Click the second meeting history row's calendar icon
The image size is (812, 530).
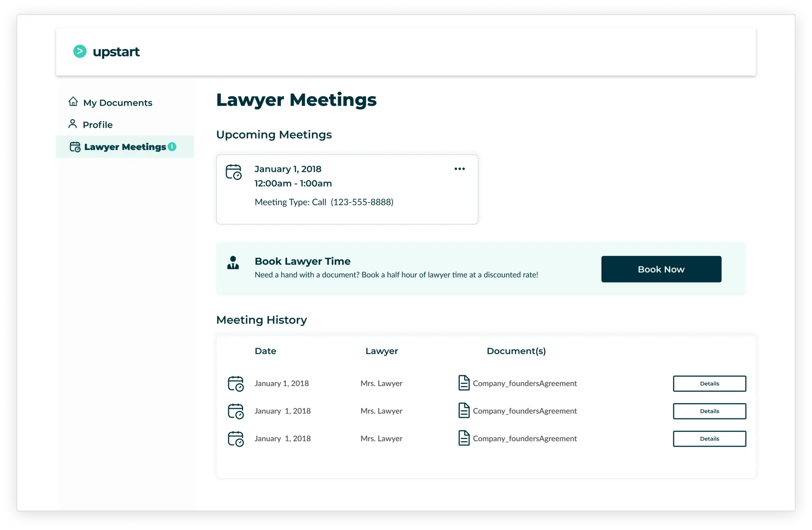236,411
